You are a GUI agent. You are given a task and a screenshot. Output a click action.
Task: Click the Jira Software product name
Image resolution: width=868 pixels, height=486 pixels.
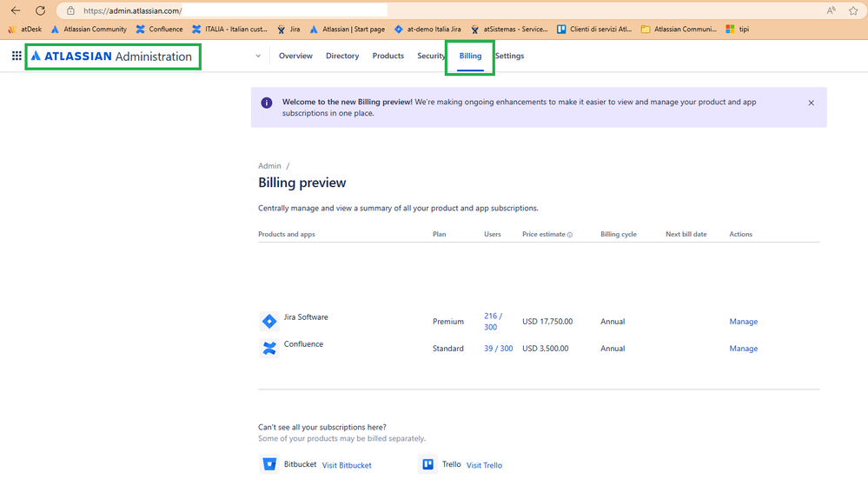pyautogui.click(x=306, y=317)
